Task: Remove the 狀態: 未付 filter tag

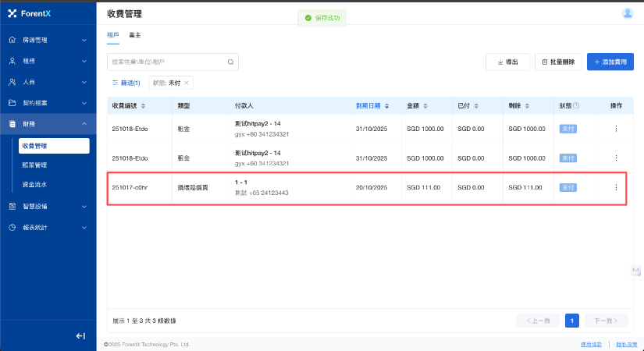Action: [186, 83]
